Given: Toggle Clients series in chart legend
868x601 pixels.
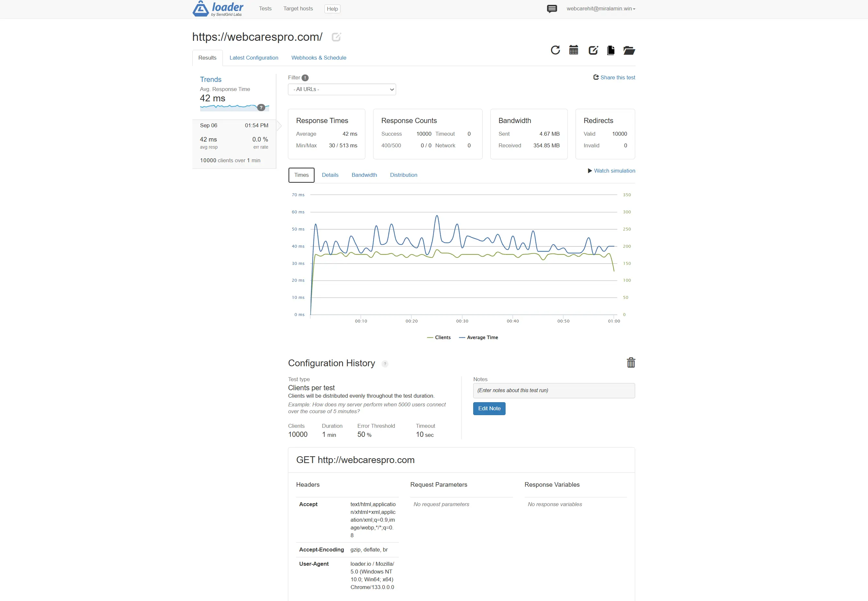Looking at the screenshot, I should point(438,338).
